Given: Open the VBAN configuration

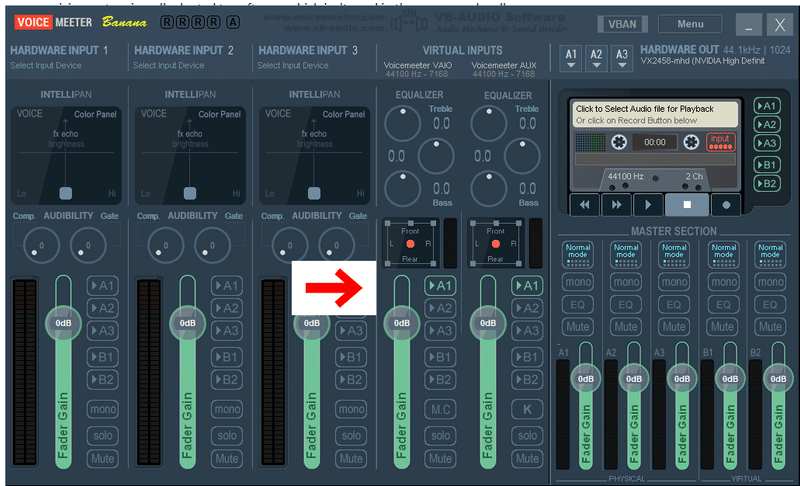Looking at the screenshot, I should (622, 24).
